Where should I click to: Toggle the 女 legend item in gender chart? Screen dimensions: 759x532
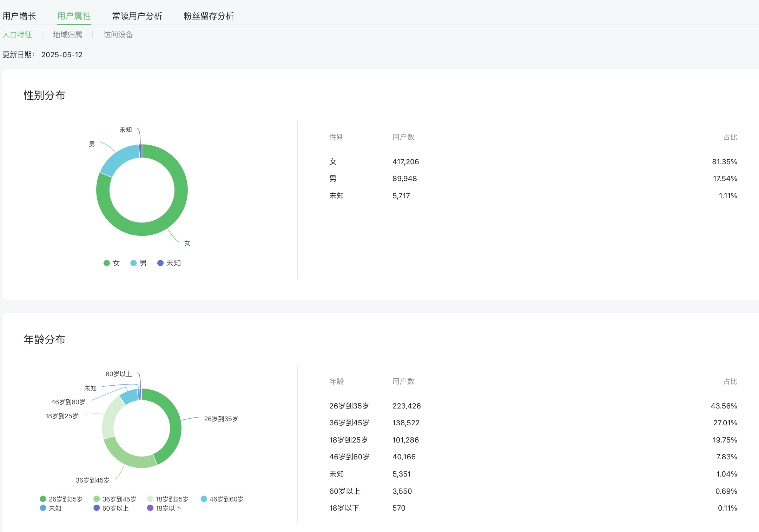click(x=112, y=263)
